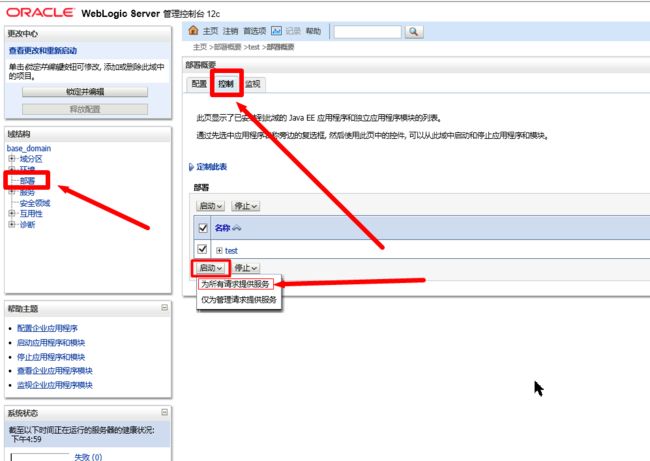650x461 pixels.
Task: Expand the 定制此表 section
Action: pyautogui.click(x=191, y=167)
